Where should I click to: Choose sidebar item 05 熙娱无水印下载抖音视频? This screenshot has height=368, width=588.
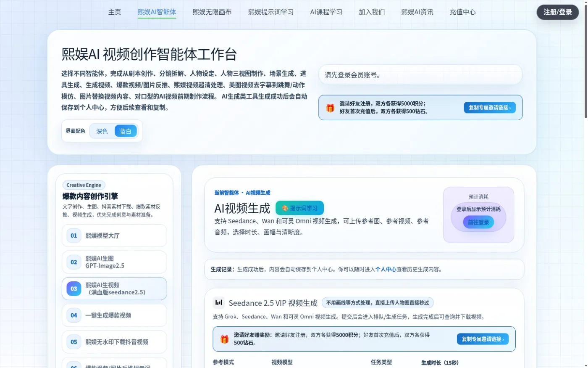[114, 342]
